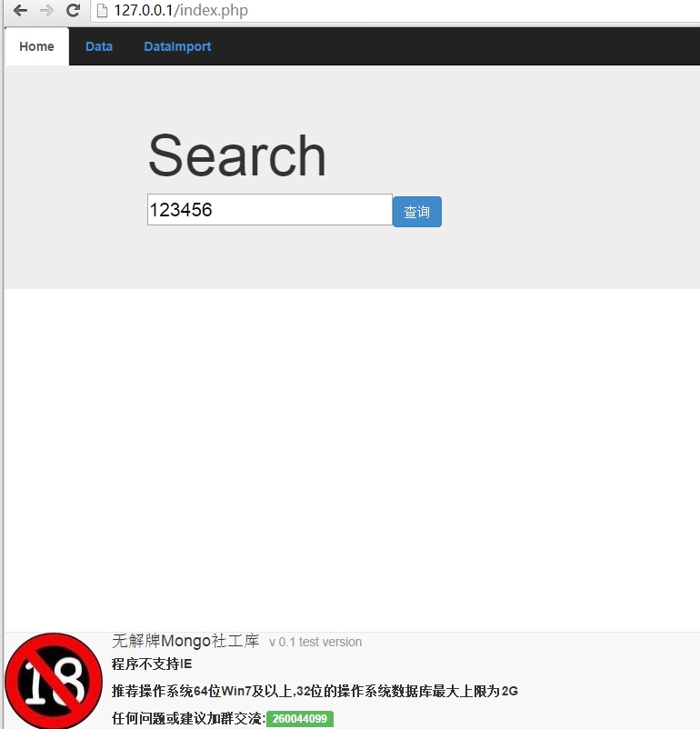Click empty navbar area right of DataImport
This screenshot has width=700, height=729.
(455, 46)
